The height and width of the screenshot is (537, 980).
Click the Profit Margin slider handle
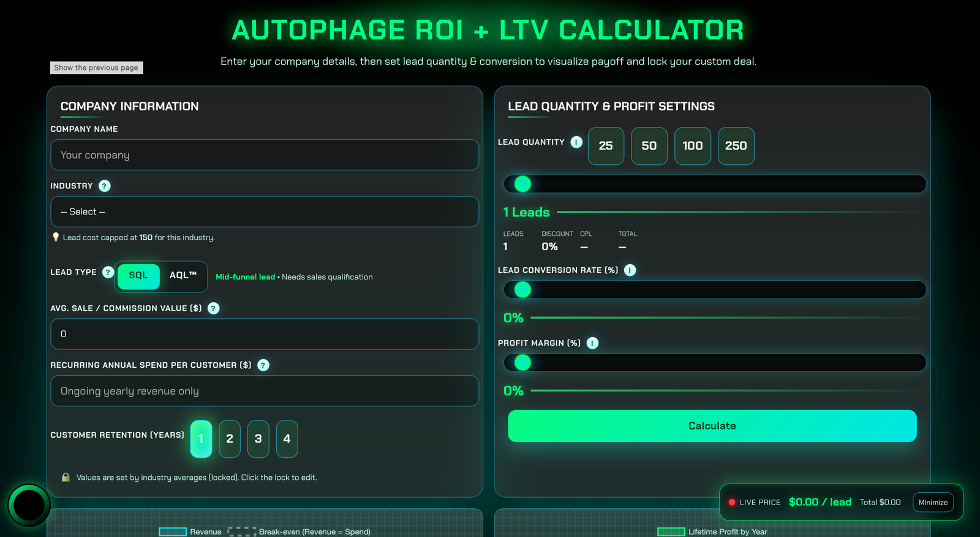point(522,363)
